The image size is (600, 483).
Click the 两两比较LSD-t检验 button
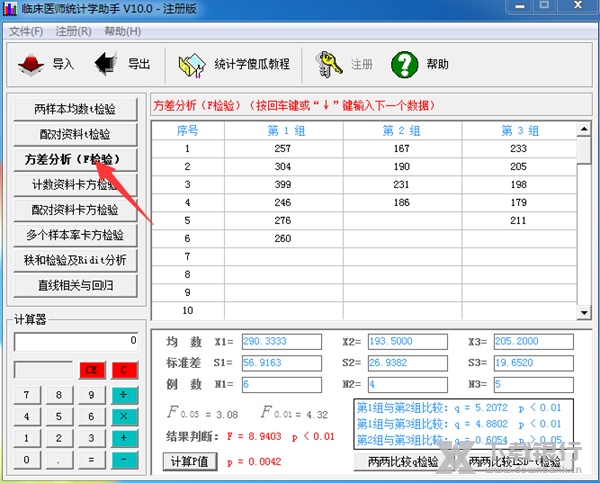514,462
